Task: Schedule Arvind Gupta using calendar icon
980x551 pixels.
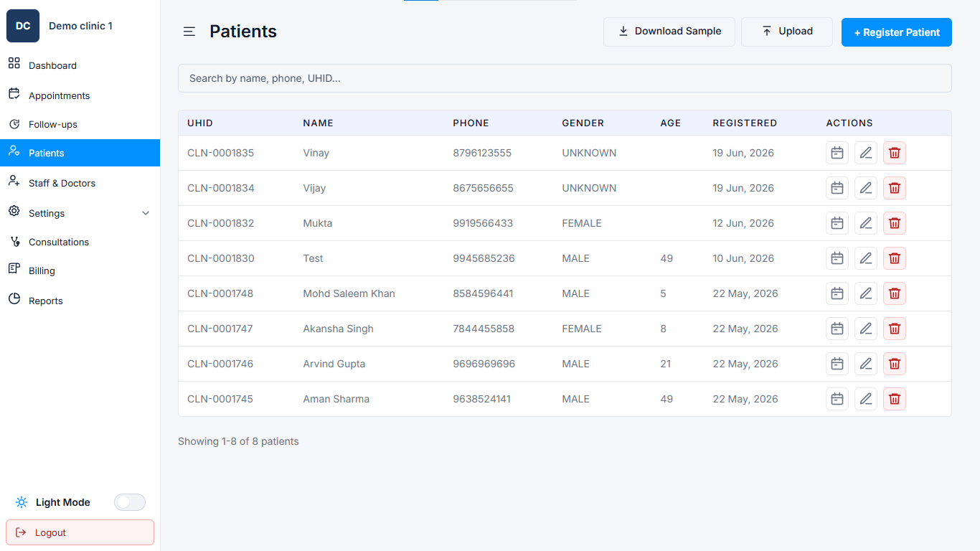Action: (x=837, y=364)
